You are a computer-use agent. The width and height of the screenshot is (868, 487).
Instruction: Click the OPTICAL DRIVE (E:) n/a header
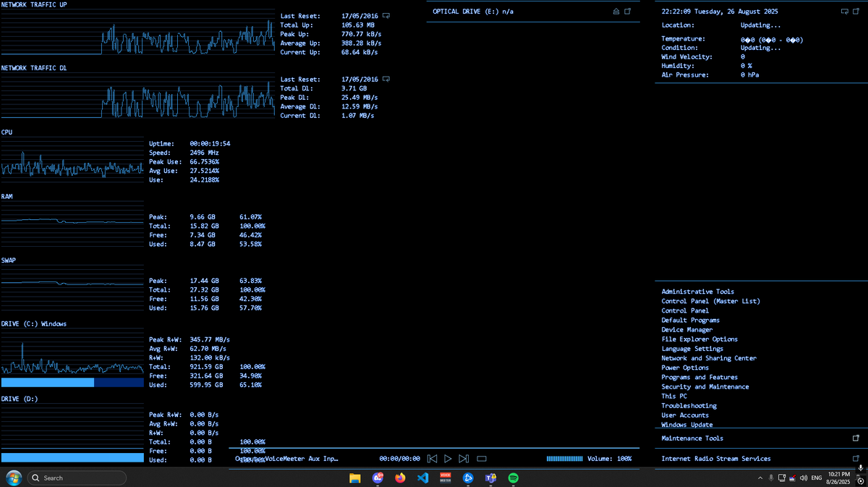pos(473,12)
